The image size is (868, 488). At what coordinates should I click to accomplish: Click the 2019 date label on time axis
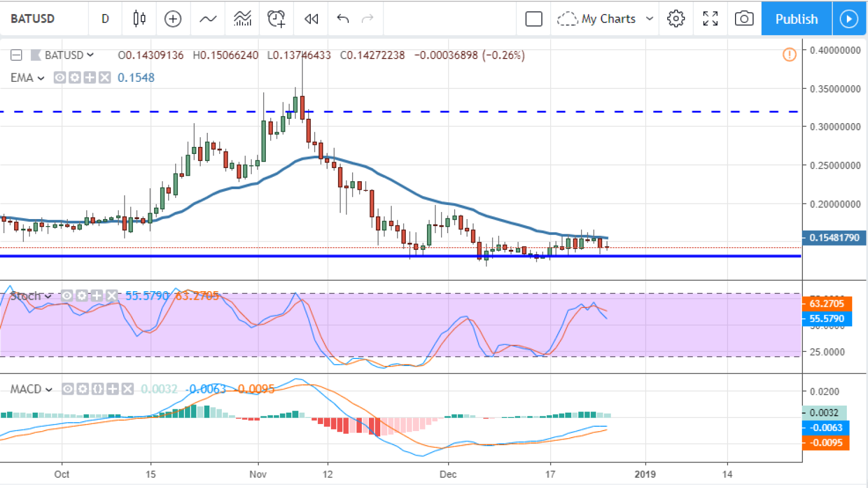645,474
